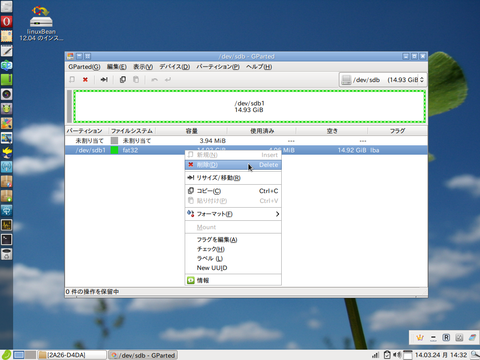This screenshot has width=480, height=360.
Task: Click the green fat32 color square
Action: (x=114, y=150)
